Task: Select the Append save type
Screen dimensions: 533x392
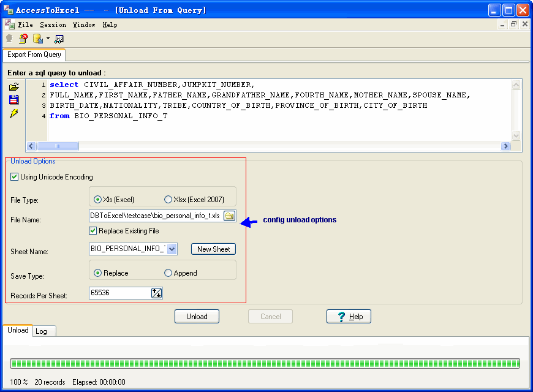Action: coord(168,273)
